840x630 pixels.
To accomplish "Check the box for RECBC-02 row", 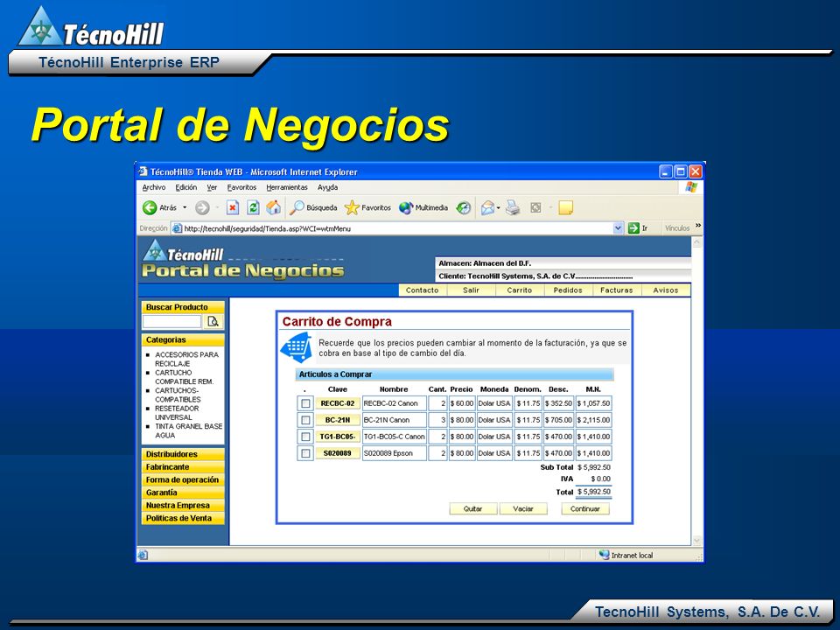I will 305,403.
